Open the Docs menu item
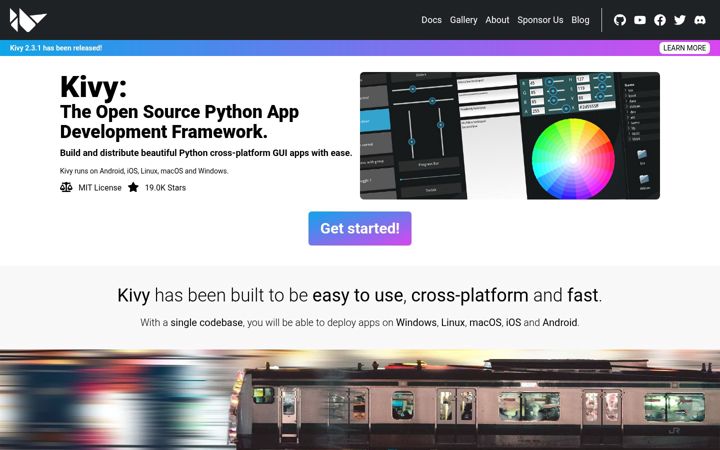 pos(432,20)
